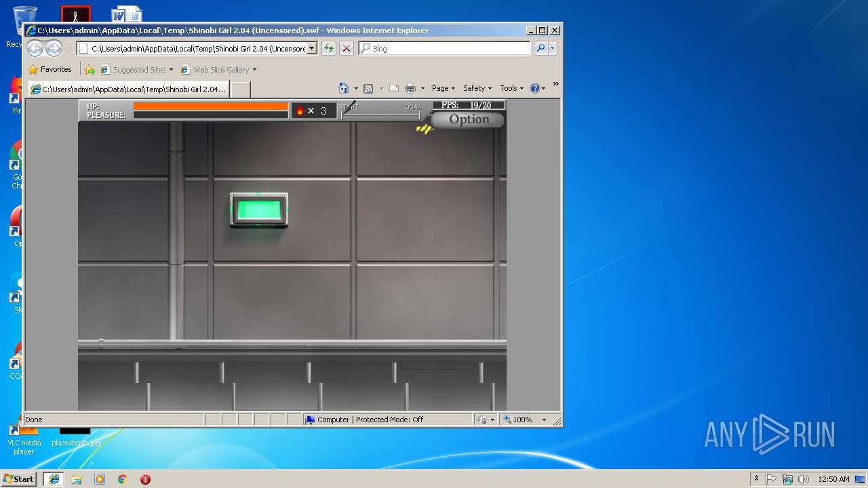This screenshot has width=868, height=488.
Task: Click the security lock icon in status bar
Action: (481, 420)
